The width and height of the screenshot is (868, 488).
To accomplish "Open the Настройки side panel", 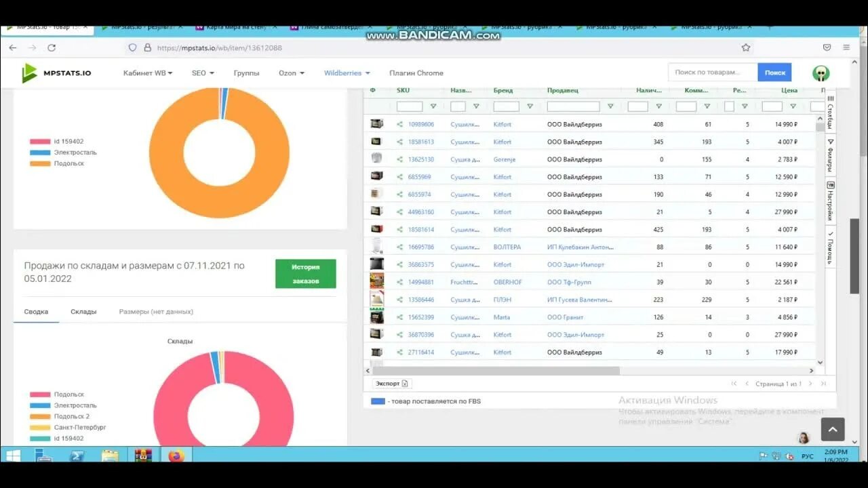I will tap(830, 201).
